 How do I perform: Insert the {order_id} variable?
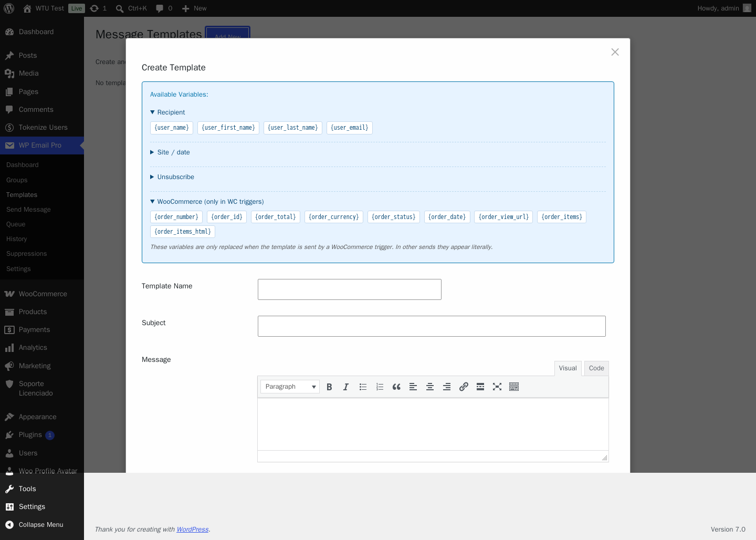(x=227, y=217)
